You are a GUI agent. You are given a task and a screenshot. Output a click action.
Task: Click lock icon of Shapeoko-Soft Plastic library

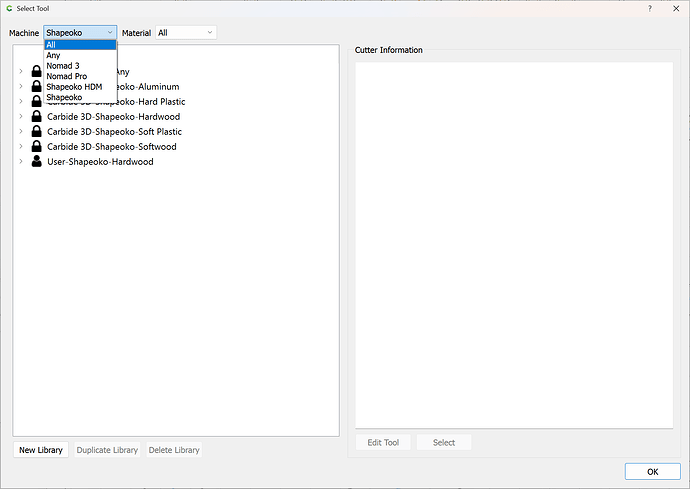coord(37,131)
